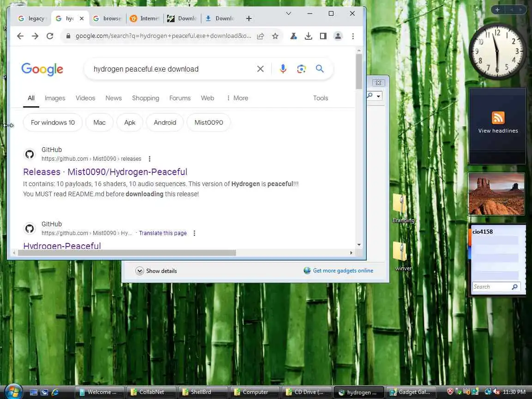Search by image with Google Lens icon
Screen dimensions: 532x399
click(x=301, y=69)
